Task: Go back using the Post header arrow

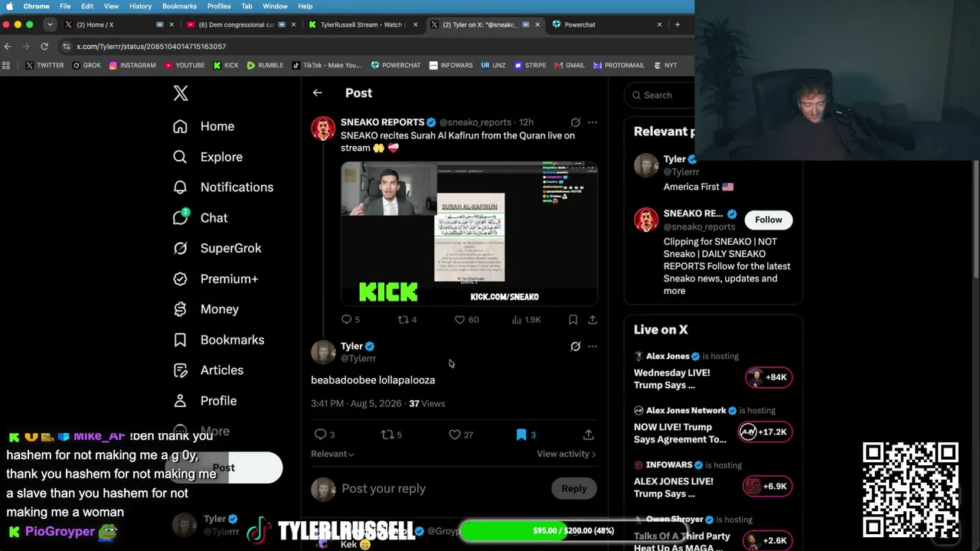Action: (x=317, y=93)
